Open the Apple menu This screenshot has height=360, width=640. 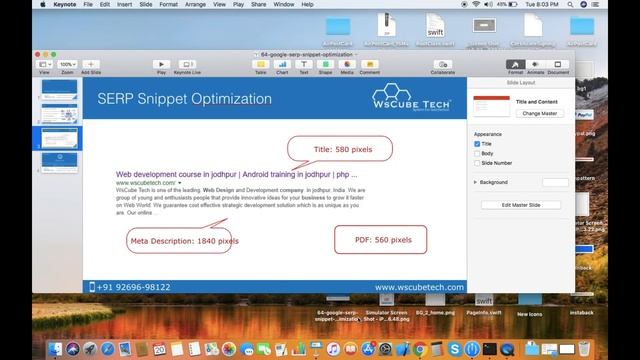coord(43,4)
